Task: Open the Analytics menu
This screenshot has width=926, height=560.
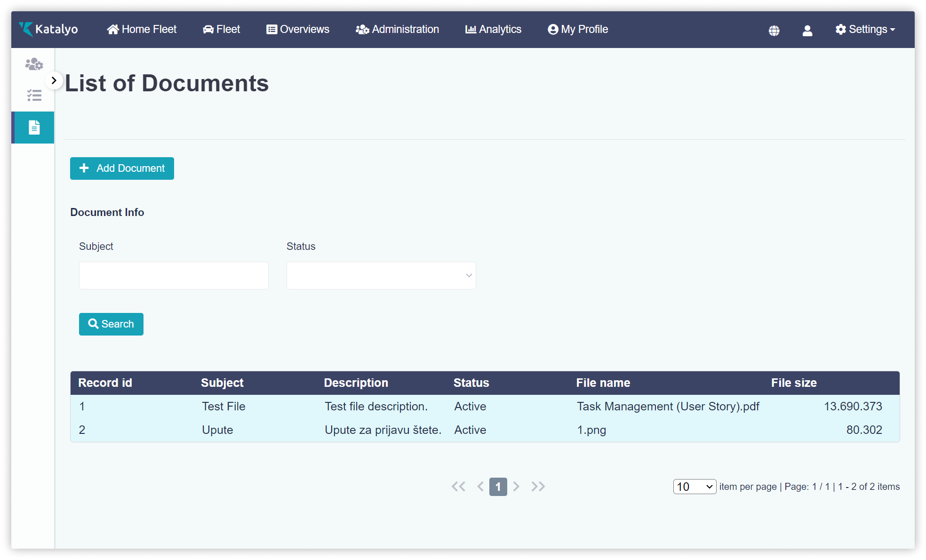Action: [493, 29]
